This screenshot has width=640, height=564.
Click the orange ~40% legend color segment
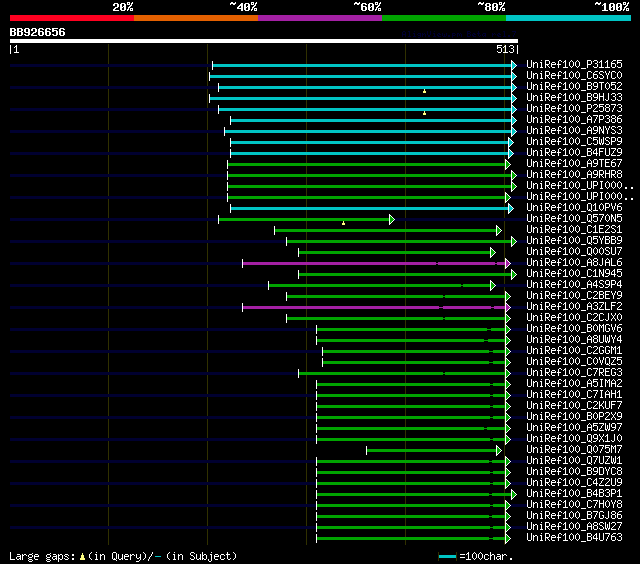[x=196, y=18]
